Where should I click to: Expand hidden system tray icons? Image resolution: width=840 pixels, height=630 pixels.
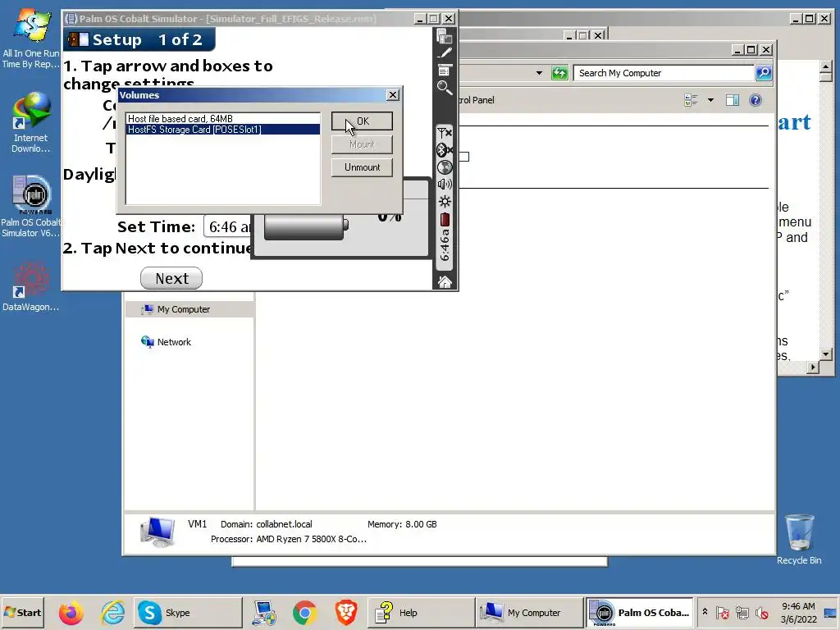point(705,612)
